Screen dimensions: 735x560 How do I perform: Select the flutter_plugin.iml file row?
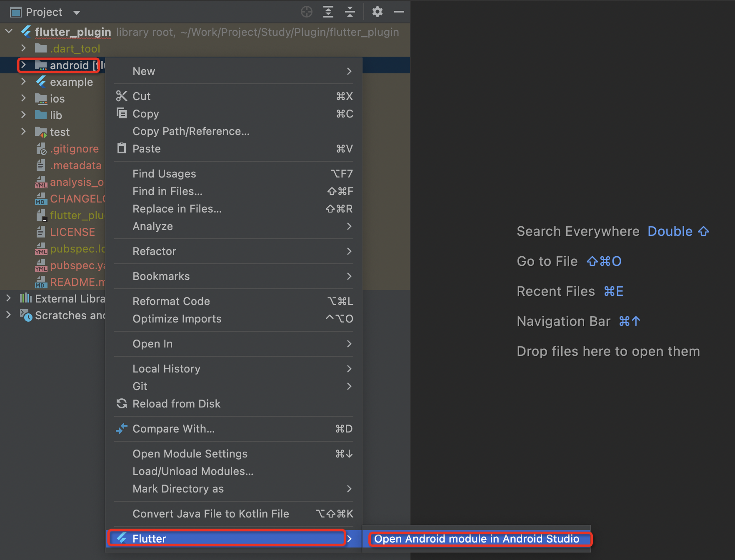pos(52,215)
